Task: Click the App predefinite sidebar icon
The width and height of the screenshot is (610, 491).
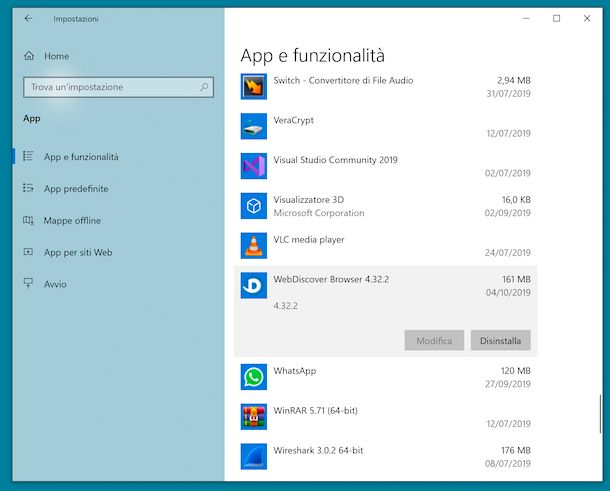Action: pyautogui.click(x=28, y=188)
